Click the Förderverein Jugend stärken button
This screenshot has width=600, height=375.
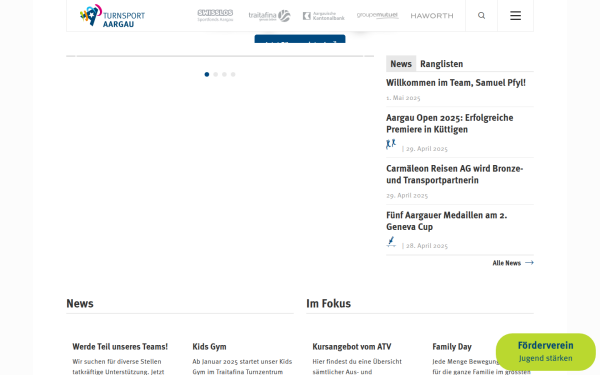click(546, 351)
